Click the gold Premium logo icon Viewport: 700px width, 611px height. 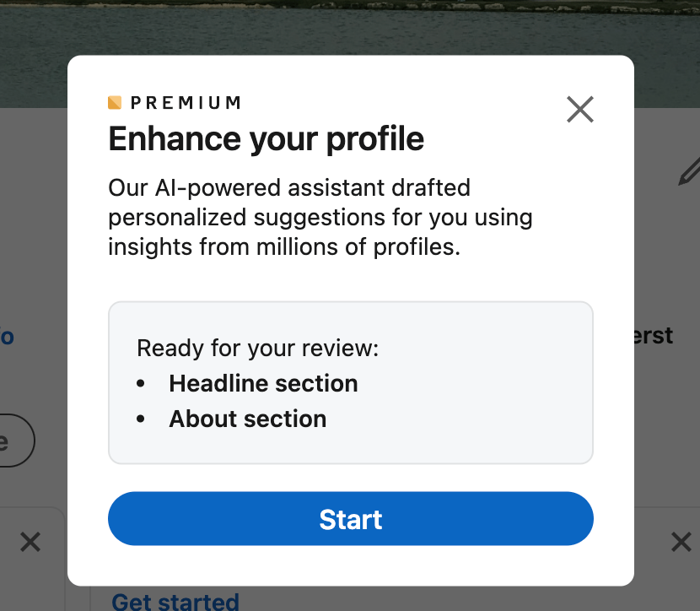pyautogui.click(x=115, y=103)
